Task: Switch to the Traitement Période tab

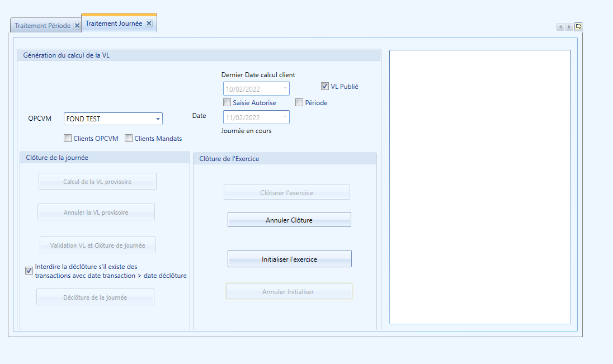Action: (x=43, y=25)
